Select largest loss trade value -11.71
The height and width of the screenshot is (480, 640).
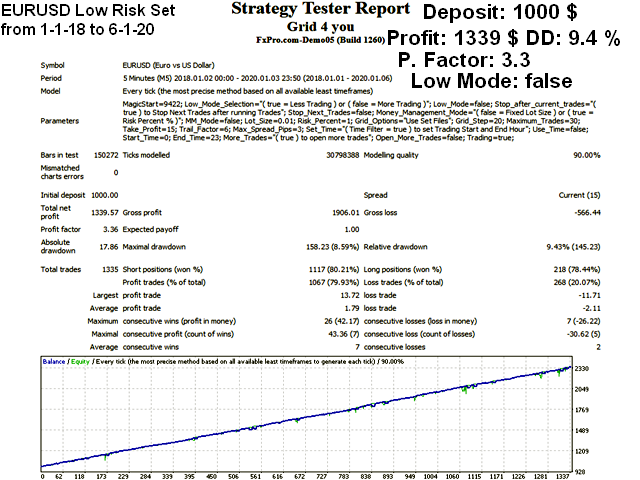pyautogui.click(x=589, y=295)
